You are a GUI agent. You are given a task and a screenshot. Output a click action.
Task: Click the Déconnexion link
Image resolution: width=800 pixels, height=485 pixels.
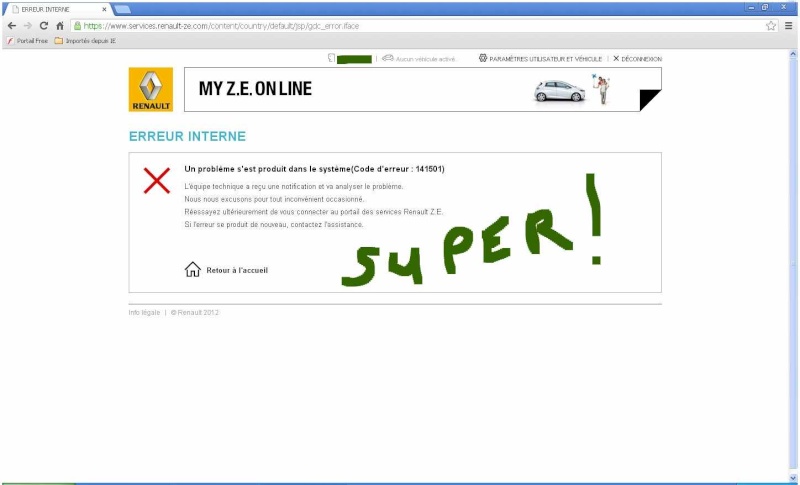pos(641,59)
